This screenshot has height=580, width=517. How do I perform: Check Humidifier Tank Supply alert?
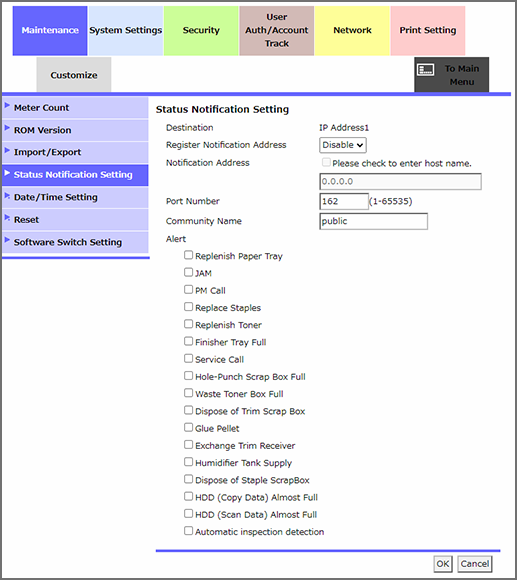point(189,462)
